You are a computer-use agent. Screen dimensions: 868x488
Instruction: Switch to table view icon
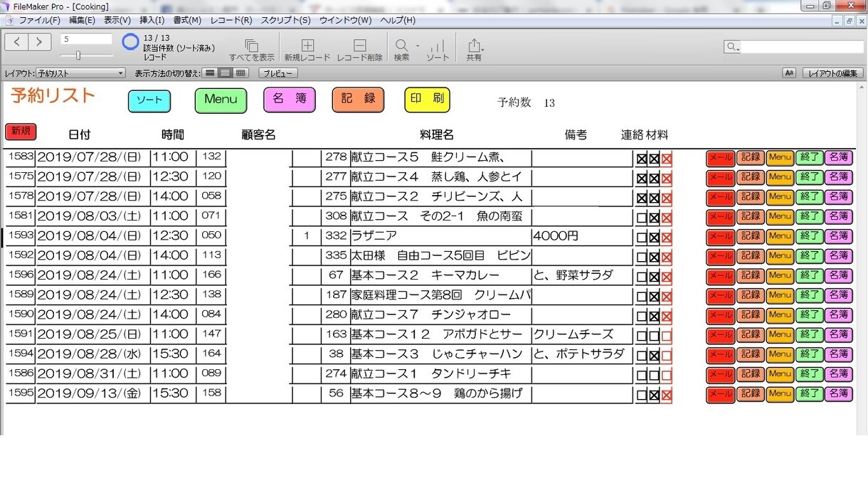[240, 73]
